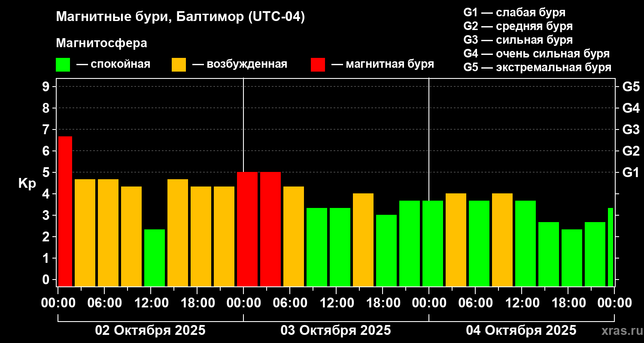Click the '— спокойная' legend label
644x343 pixels.
(x=113, y=65)
